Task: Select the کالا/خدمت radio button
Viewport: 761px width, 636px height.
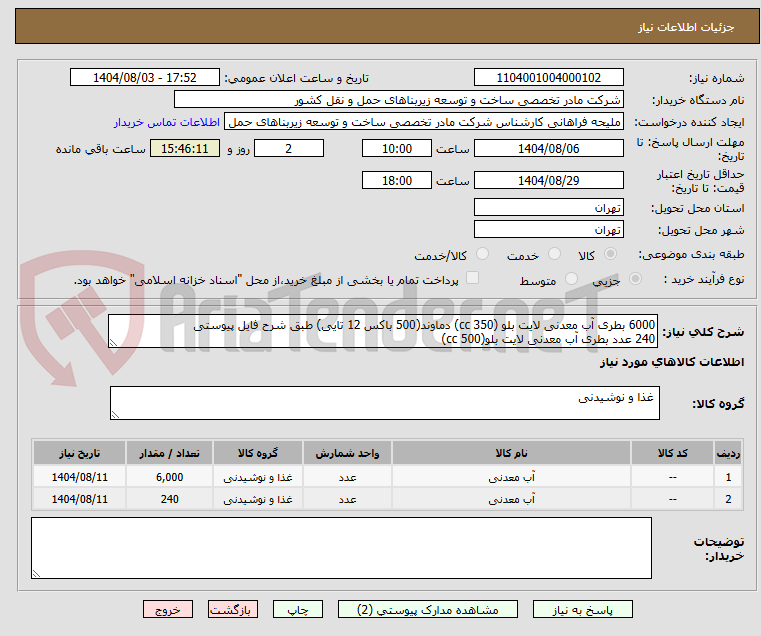Action: (x=482, y=254)
